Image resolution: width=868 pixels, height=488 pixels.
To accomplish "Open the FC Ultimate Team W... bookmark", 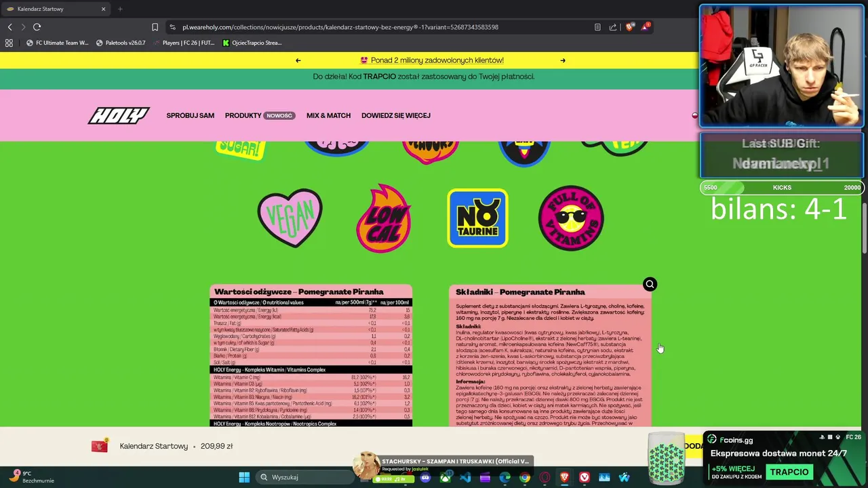I will pyautogui.click(x=58, y=43).
